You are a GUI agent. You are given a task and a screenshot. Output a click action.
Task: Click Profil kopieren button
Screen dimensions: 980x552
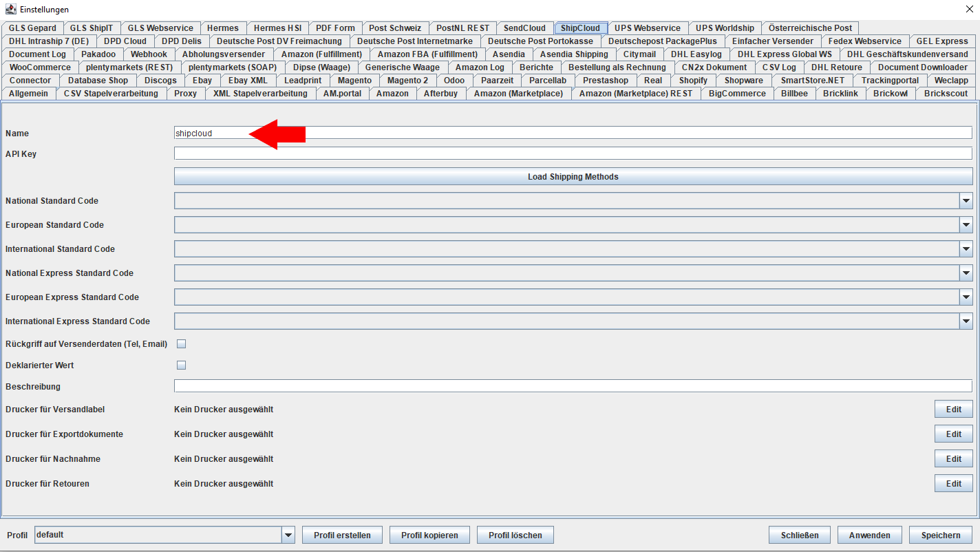pyautogui.click(x=429, y=535)
